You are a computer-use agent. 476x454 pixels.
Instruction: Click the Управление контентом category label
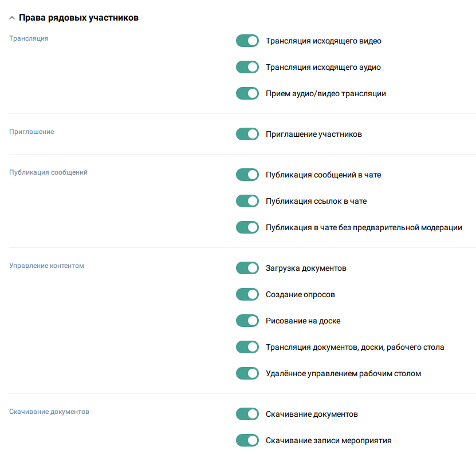coord(46,266)
